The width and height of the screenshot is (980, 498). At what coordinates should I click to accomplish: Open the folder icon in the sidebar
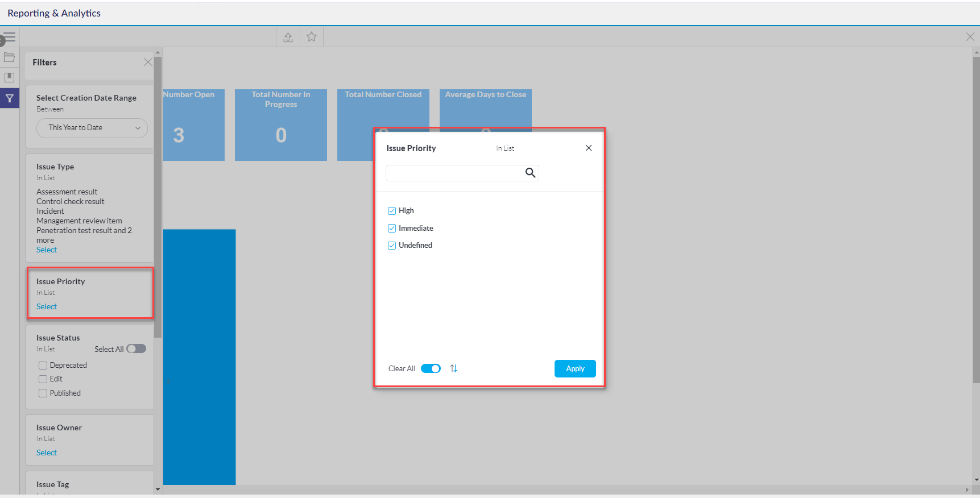9,57
